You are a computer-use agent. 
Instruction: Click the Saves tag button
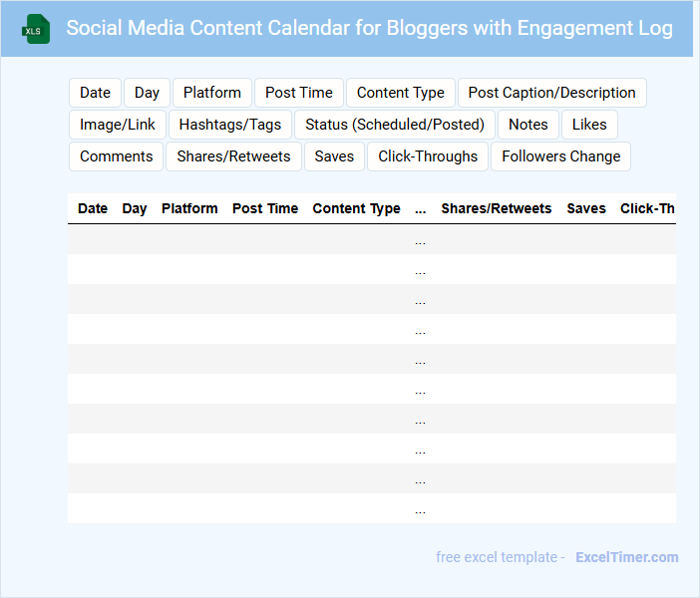[334, 156]
